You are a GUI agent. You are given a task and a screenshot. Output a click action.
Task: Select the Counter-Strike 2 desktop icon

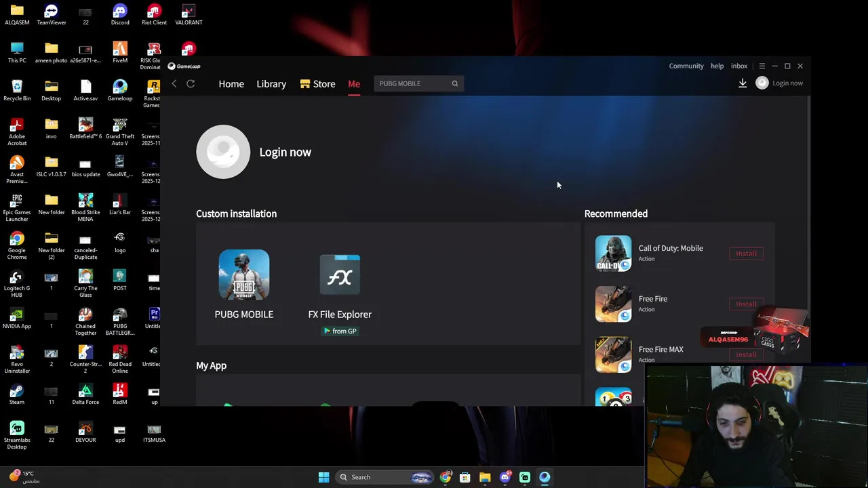pyautogui.click(x=85, y=359)
